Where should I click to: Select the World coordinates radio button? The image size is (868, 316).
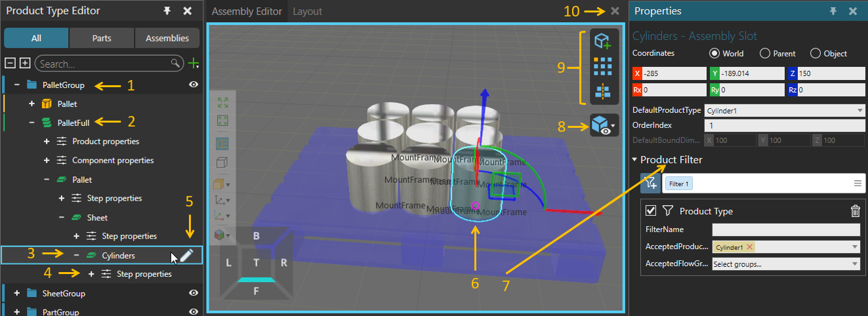point(714,54)
